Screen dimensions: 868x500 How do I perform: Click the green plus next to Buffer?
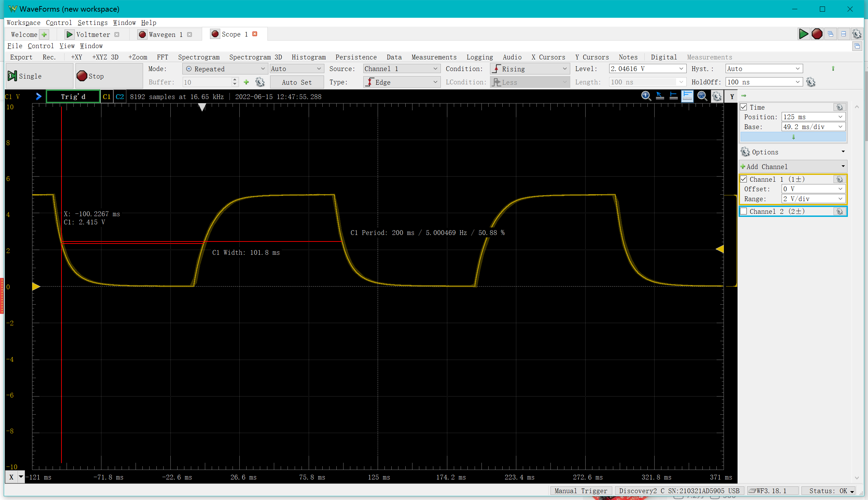(x=246, y=82)
